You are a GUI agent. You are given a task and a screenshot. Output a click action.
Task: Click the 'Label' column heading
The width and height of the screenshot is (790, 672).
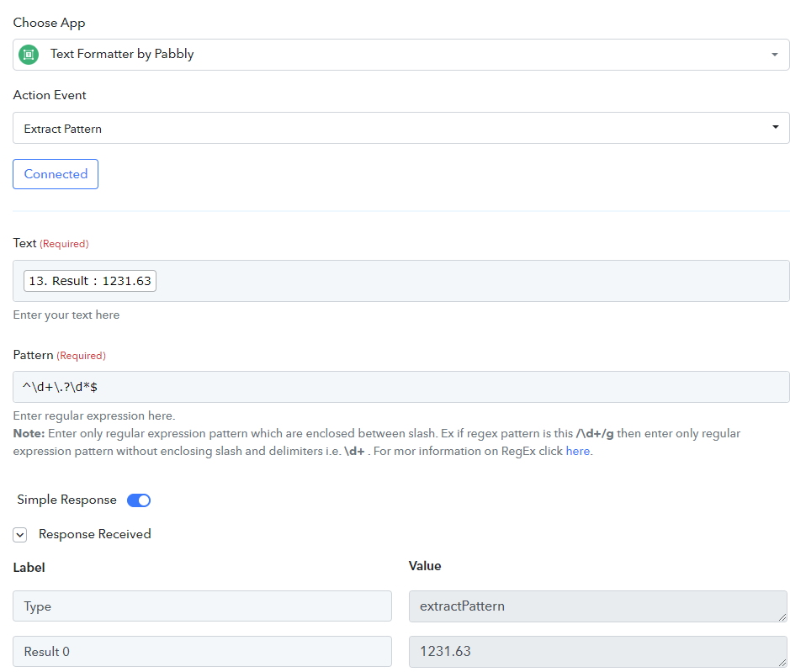29,568
